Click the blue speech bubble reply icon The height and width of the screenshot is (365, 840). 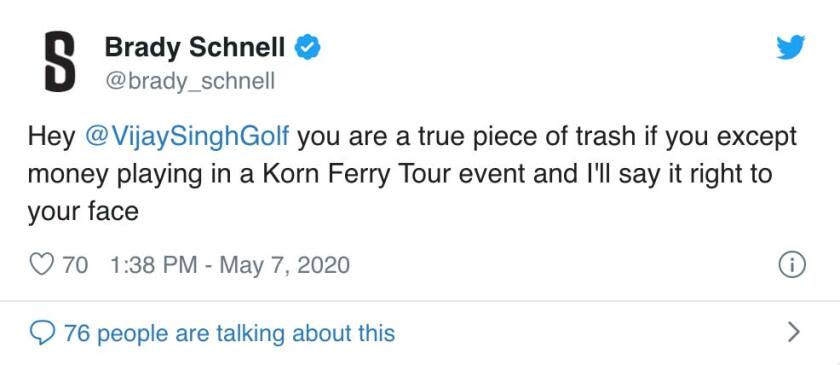[x=41, y=333]
